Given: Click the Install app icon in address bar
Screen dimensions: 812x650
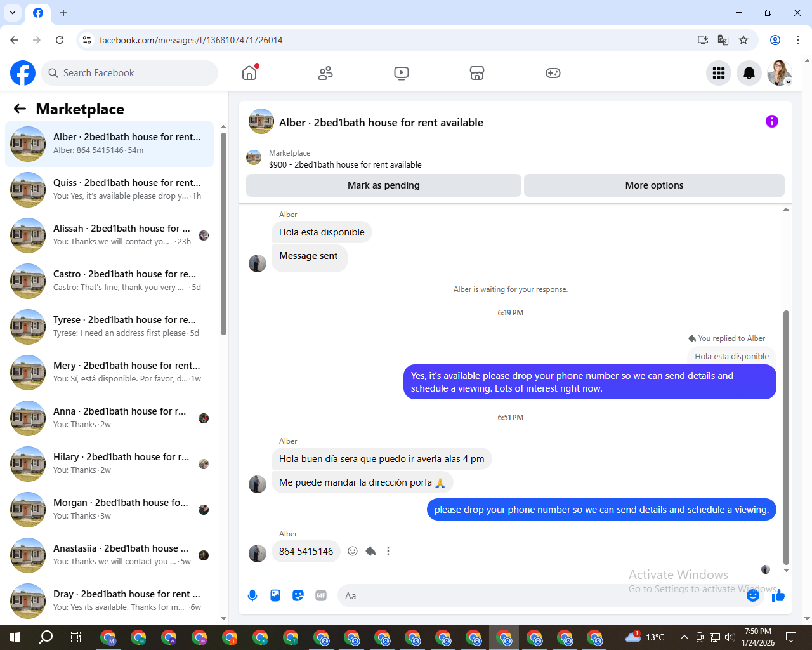Looking at the screenshot, I should [703, 40].
